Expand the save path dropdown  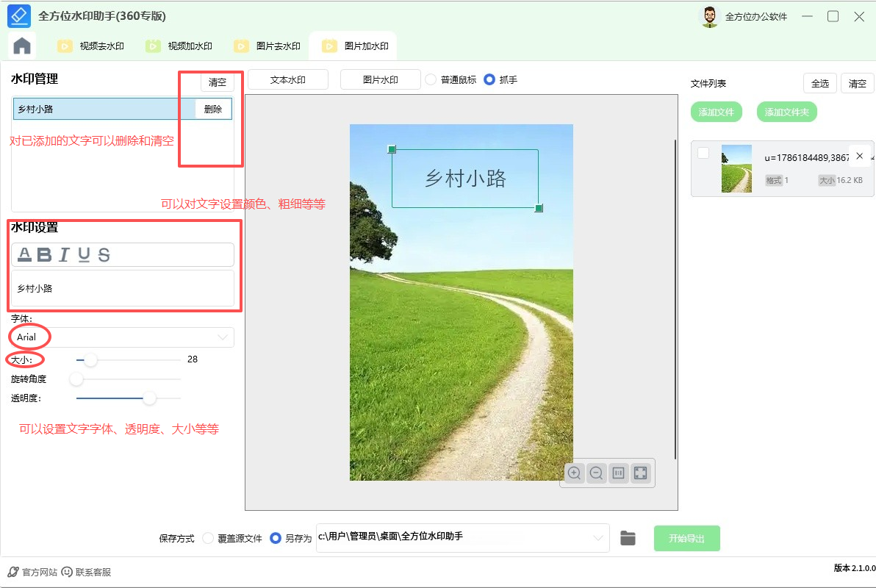pyautogui.click(x=597, y=538)
